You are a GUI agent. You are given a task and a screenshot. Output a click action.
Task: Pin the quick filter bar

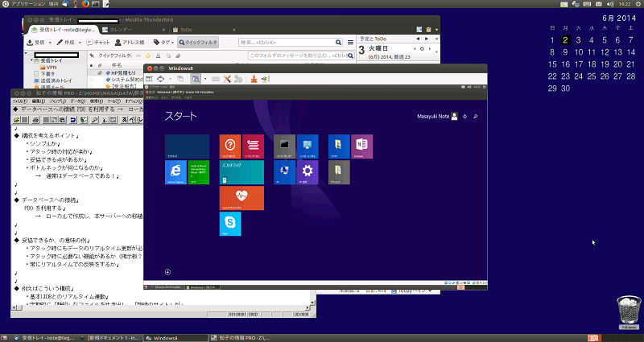[x=92, y=56]
